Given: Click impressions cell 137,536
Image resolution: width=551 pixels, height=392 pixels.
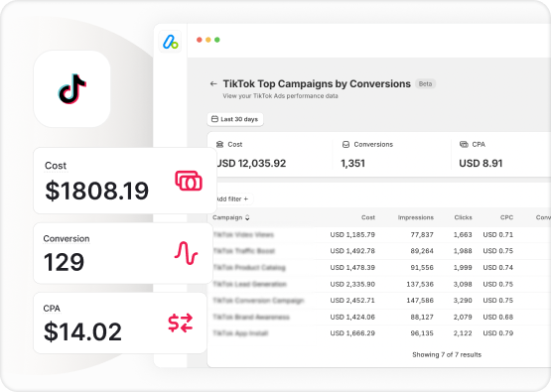Looking at the screenshot, I should click(x=420, y=284).
